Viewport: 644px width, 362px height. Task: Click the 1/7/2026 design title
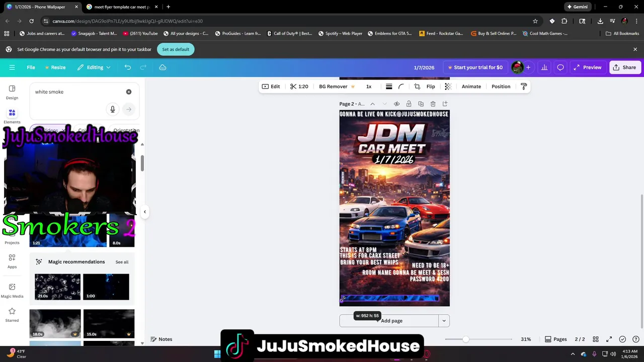424,67
